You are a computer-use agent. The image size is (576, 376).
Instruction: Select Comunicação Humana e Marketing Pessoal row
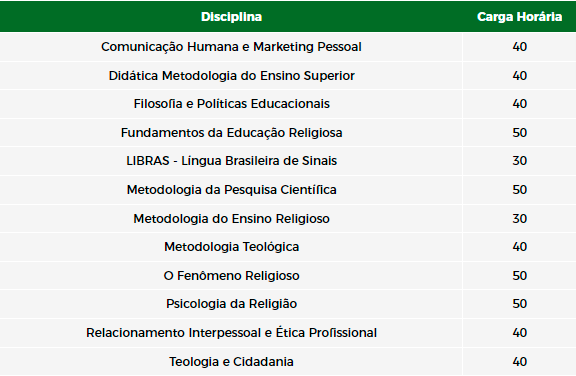click(x=288, y=47)
